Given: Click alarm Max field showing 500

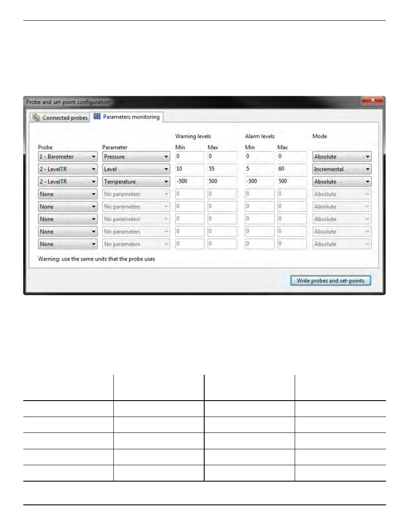Looking at the screenshot, I should (292, 181).
